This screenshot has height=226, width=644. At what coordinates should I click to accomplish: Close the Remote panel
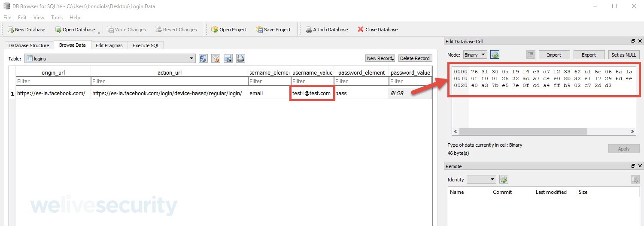coord(640,166)
